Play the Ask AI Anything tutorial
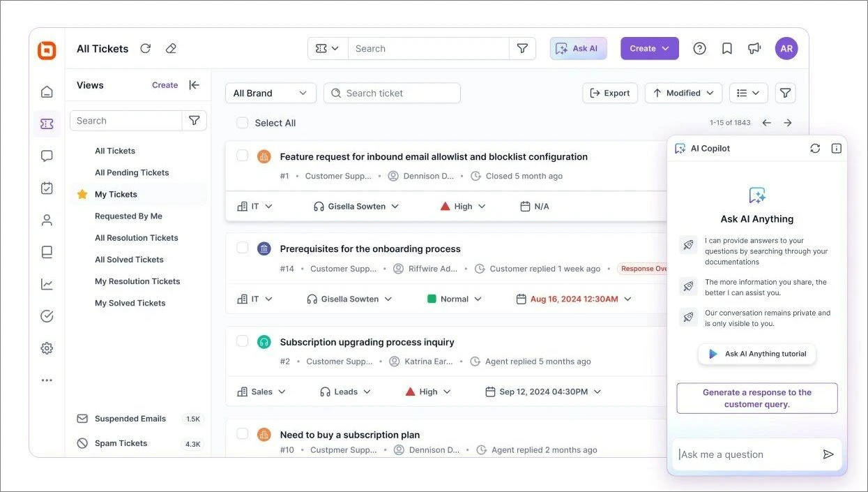868x492 pixels. pos(757,354)
